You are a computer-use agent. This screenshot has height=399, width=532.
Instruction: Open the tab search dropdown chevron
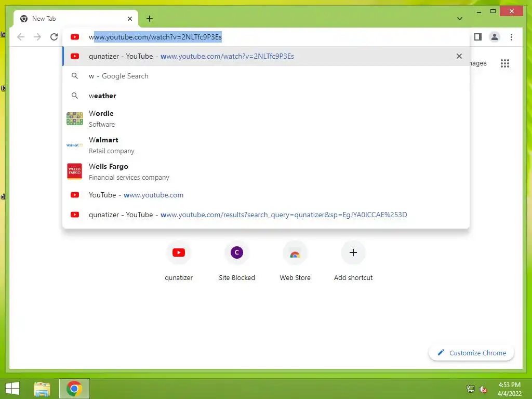coord(460,19)
